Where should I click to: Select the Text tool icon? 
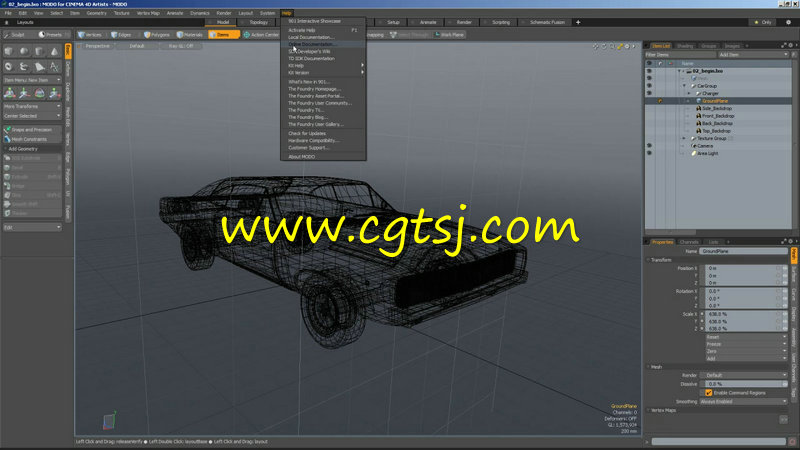pyautogui.click(x=54, y=66)
